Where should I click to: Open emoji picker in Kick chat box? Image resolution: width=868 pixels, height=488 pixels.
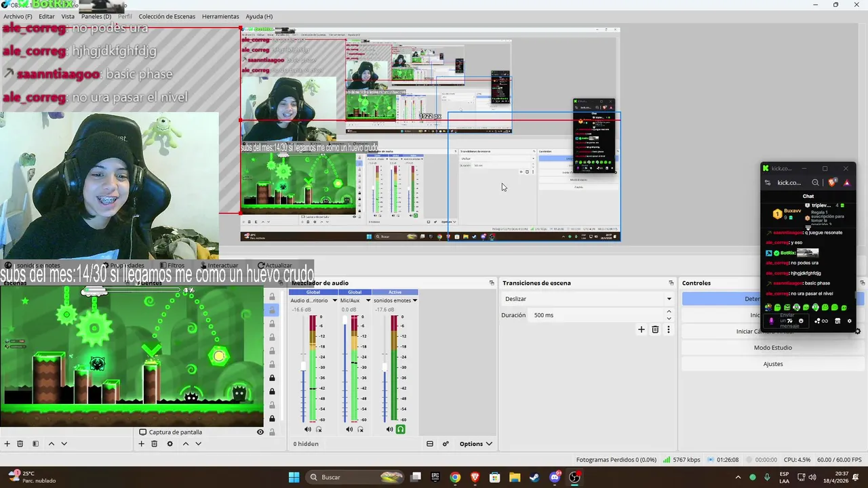click(x=801, y=321)
